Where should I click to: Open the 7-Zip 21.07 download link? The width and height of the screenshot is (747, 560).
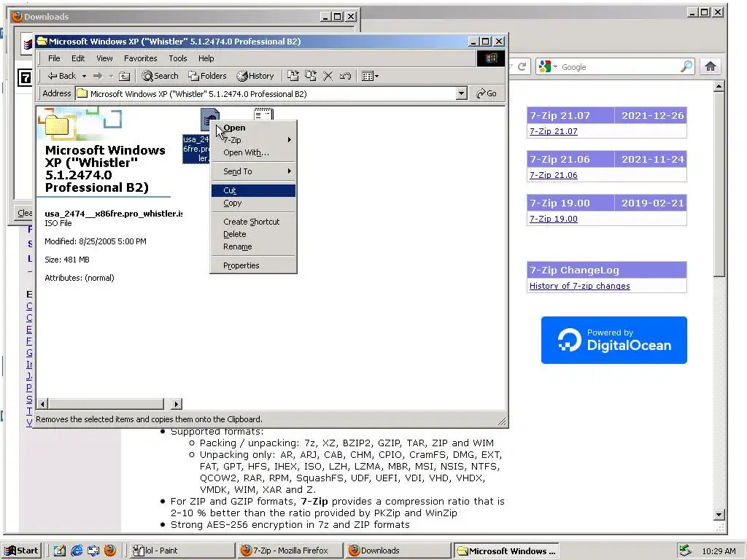[x=553, y=131]
